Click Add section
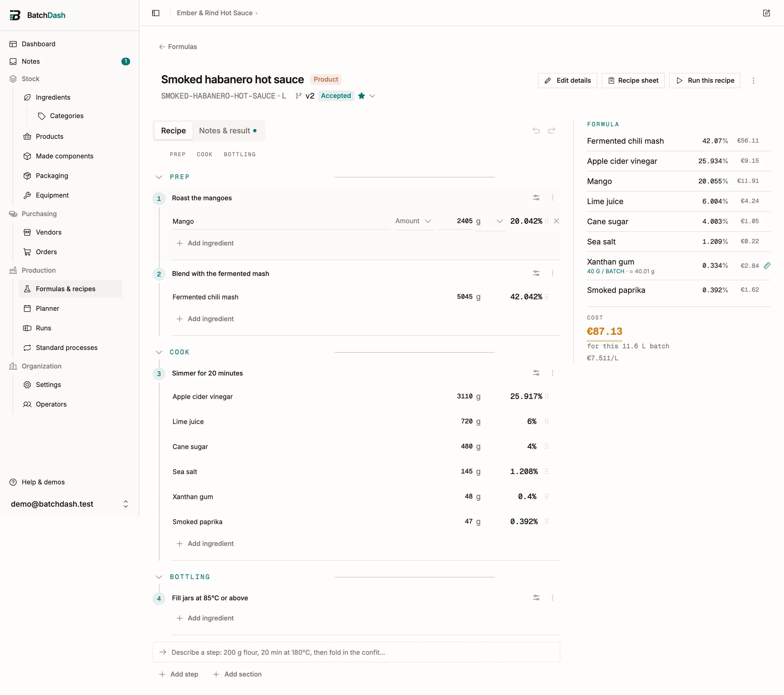 (237, 674)
